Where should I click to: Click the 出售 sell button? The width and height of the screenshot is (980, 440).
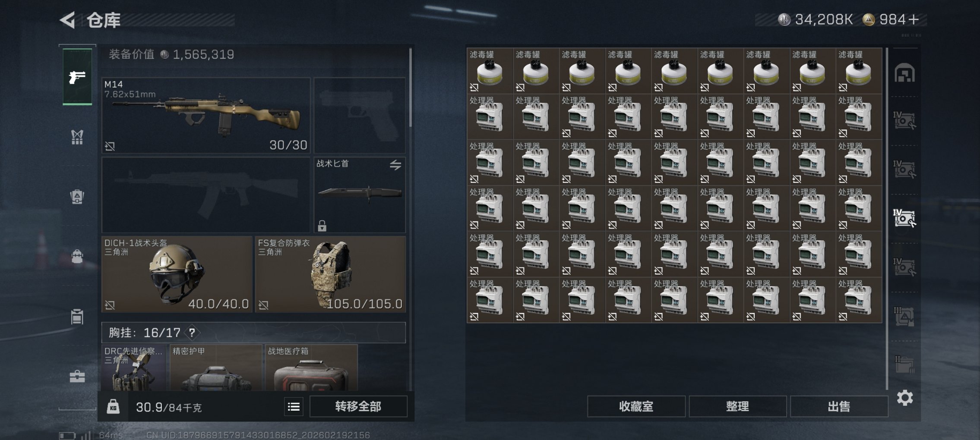(839, 406)
